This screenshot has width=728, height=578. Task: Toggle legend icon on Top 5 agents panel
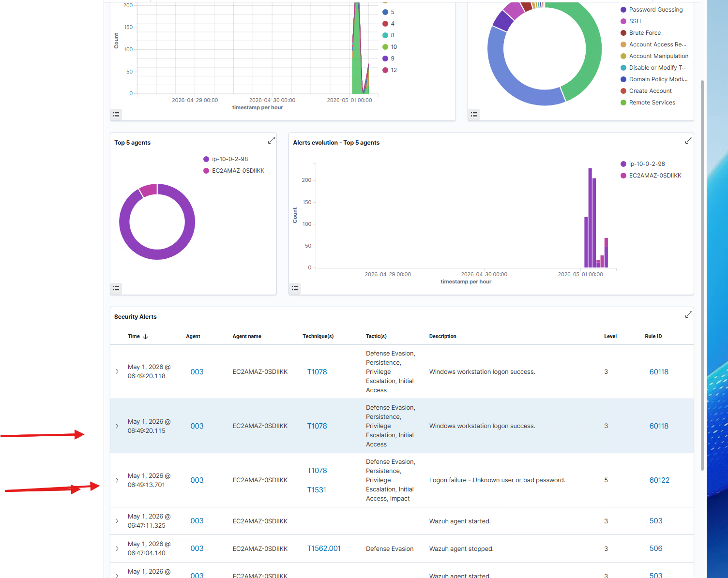116,289
